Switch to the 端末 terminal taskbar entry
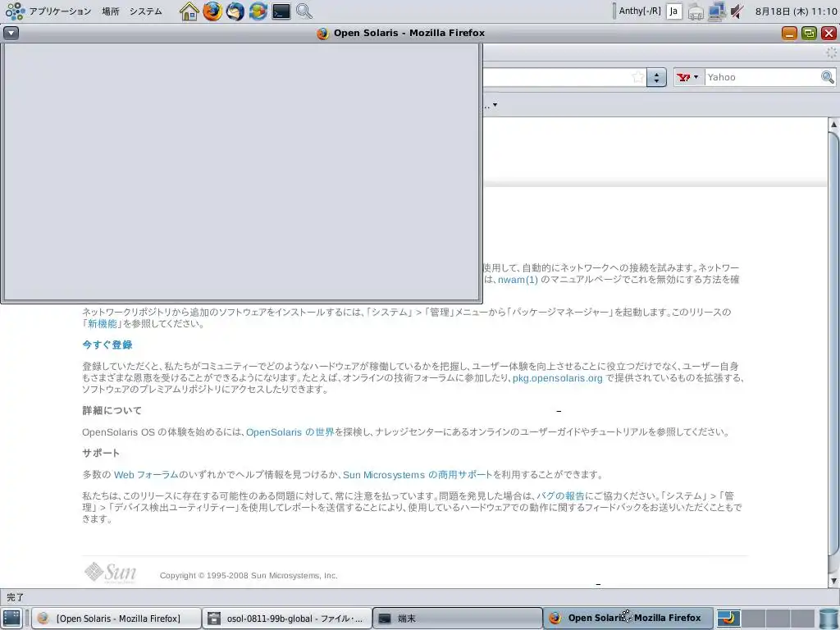The width and height of the screenshot is (840, 630). coord(457,619)
